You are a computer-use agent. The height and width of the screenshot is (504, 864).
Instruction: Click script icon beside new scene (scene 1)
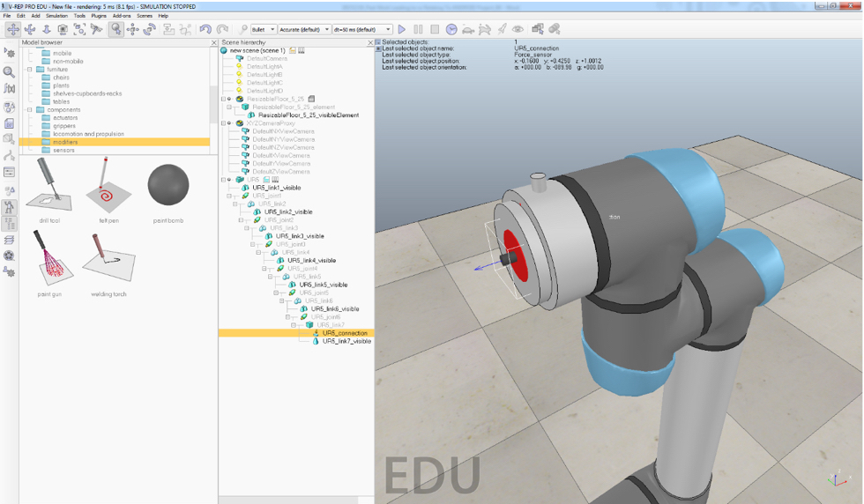click(x=293, y=51)
